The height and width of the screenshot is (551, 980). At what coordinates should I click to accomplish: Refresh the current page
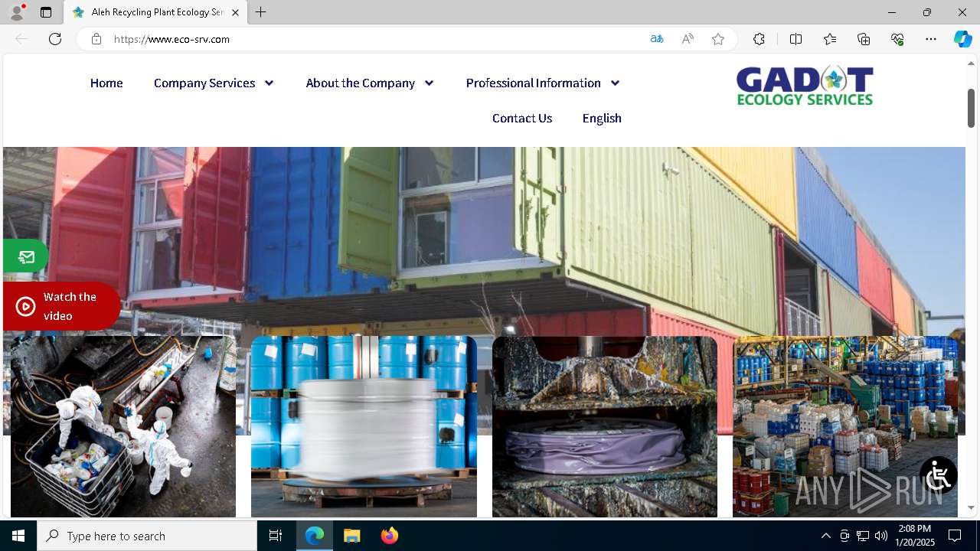click(55, 39)
